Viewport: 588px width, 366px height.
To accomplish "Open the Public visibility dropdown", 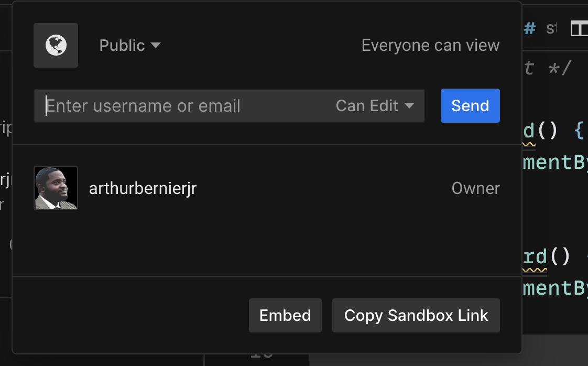I will (129, 46).
